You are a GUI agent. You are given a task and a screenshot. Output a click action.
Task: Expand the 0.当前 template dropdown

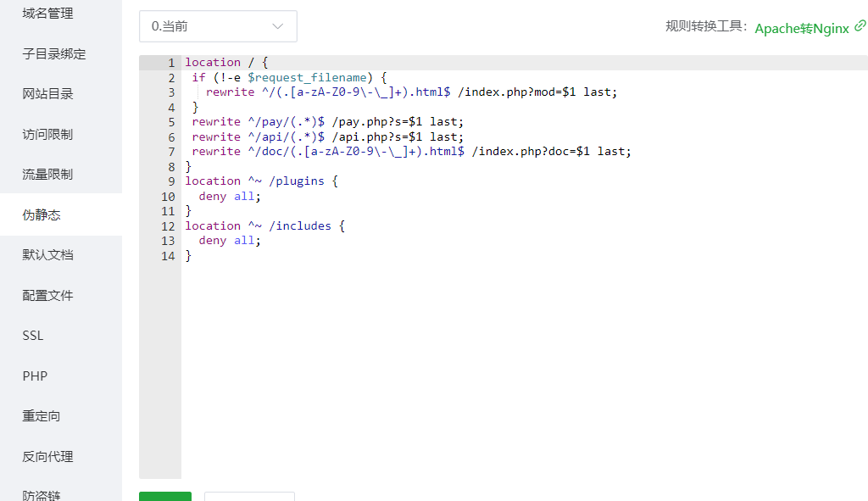pyautogui.click(x=218, y=26)
